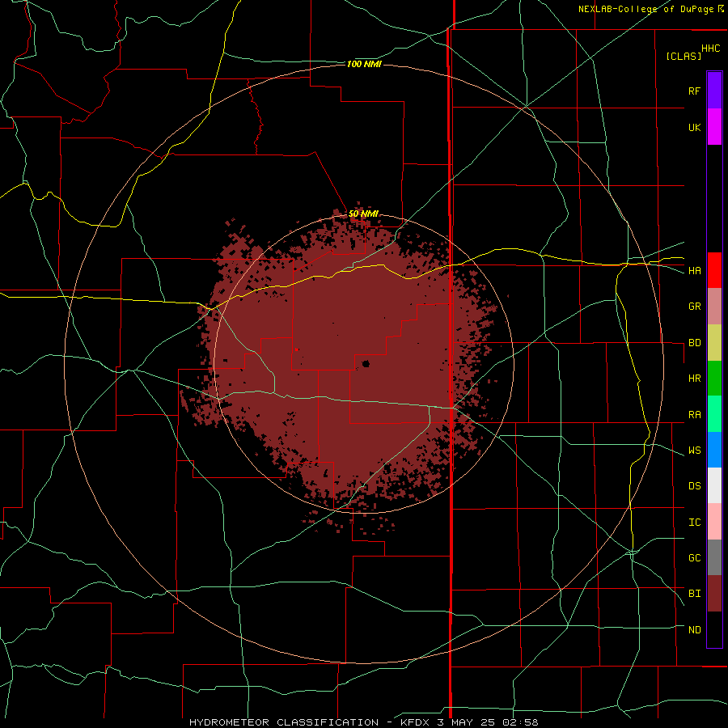The image size is (728, 728).
Task: Click the GC gray legend swatch
Action: click(x=714, y=557)
